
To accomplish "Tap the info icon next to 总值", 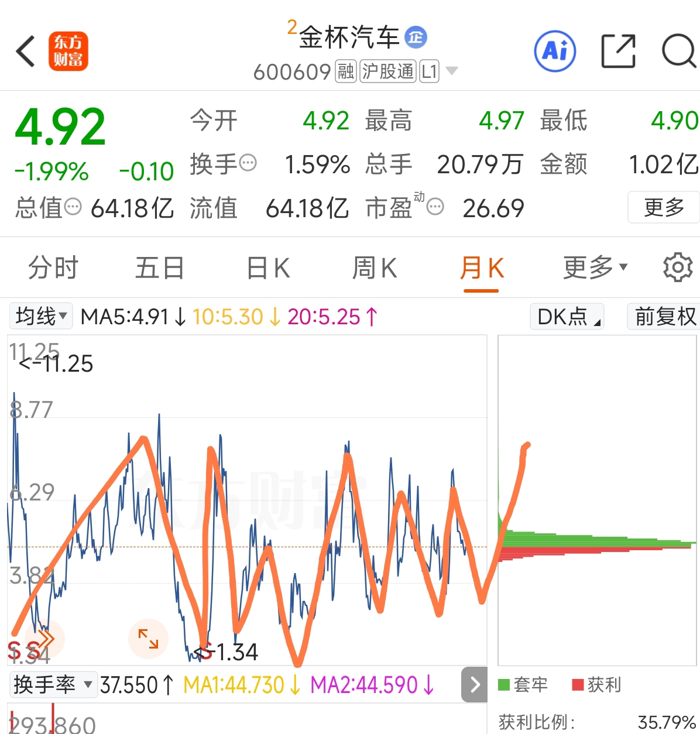I will [73, 207].
